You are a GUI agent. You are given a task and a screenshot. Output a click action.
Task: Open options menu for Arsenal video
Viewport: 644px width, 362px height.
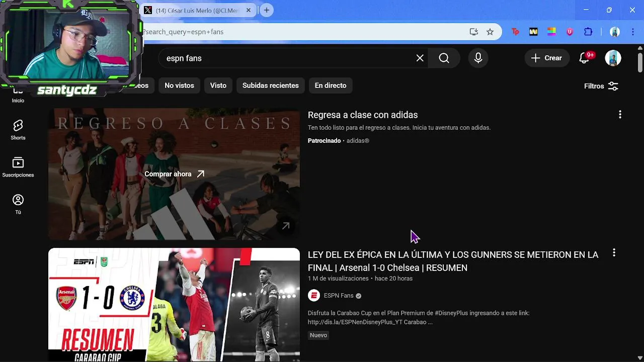(x=614, y=252)
